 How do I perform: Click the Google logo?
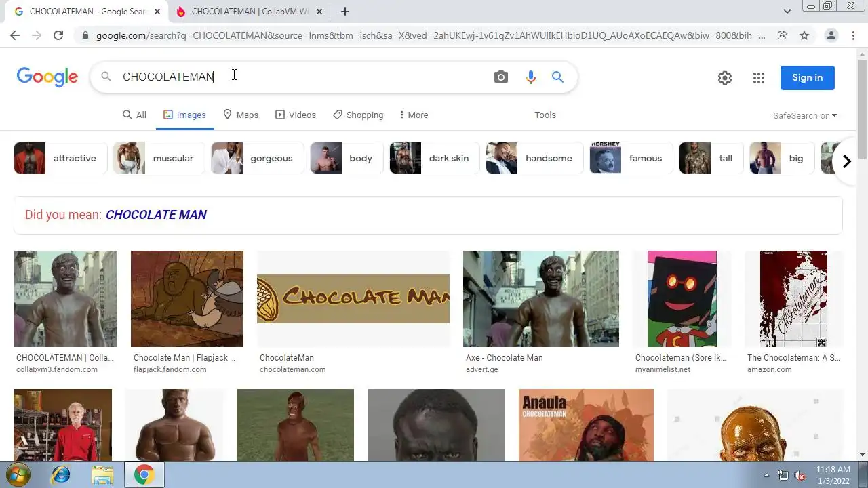pyautogui.click(x=47, y=77)
